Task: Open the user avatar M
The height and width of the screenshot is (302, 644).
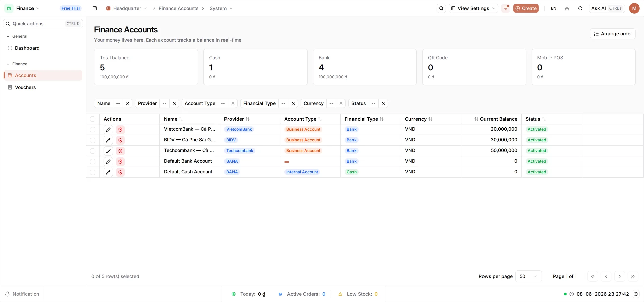Action: click(x=634, y=8)
